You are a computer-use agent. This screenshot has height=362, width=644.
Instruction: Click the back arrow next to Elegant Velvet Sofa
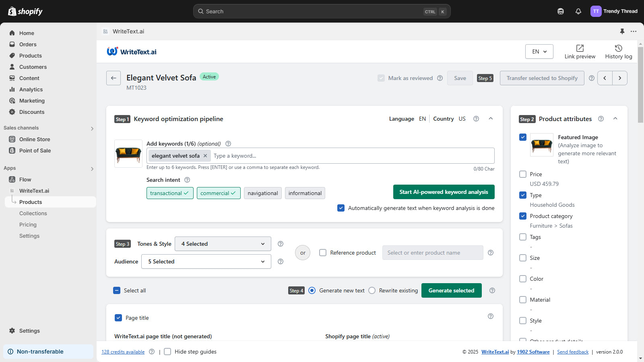pyautogui.click(x=113, y=78)
